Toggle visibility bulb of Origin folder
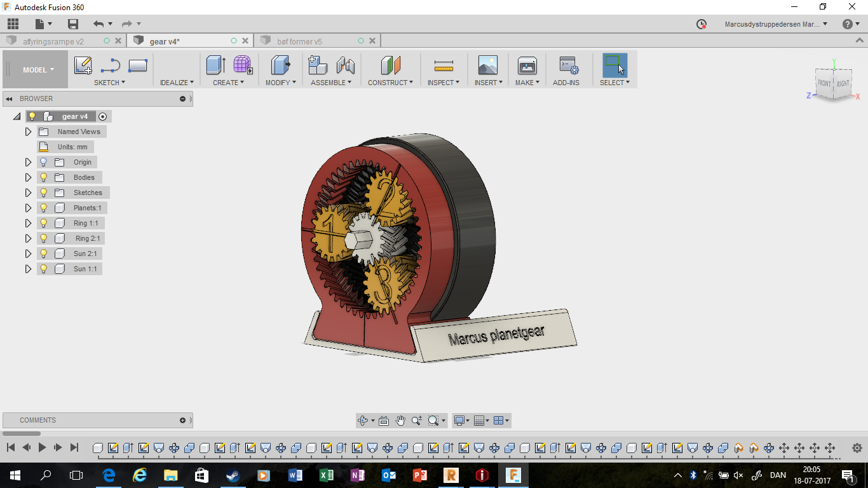 (x=44, y=162)
